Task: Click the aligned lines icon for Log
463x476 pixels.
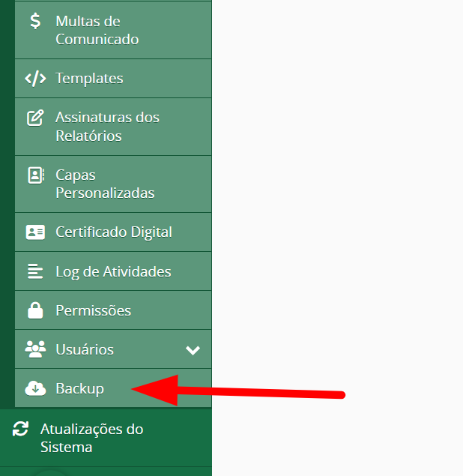Action: (35, 271)
